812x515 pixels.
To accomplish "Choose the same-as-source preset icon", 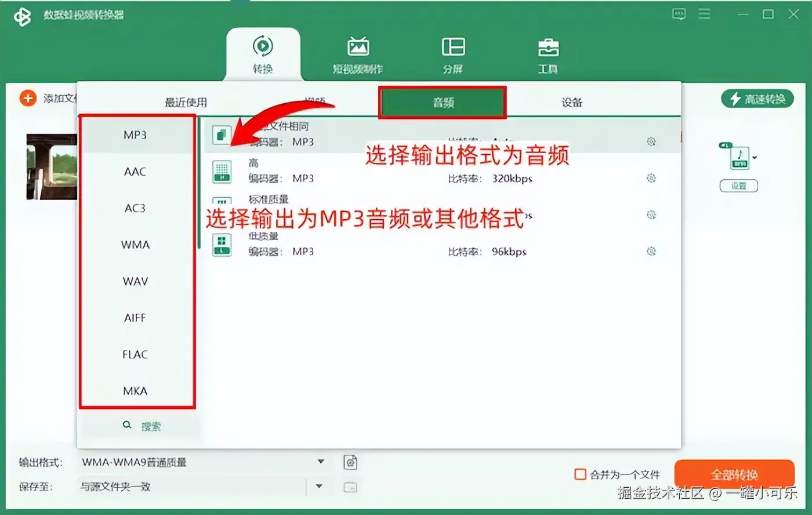I will tap(222, 135).
